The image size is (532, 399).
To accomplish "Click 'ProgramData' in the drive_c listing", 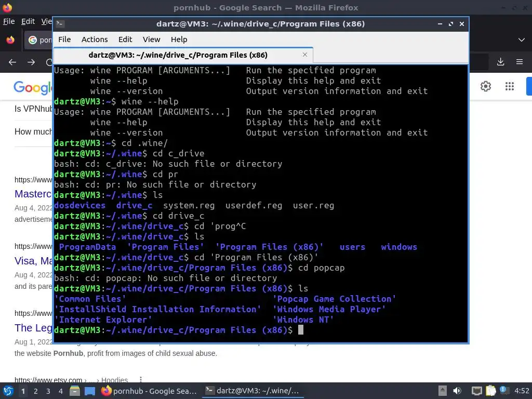I will [87, 247].
